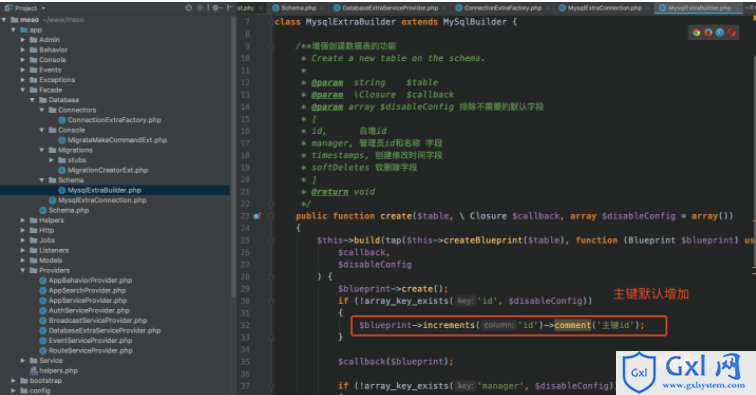Click scroll-from-source target icon in Project panel
Image resolution: width=756 pixels, height=395 pixels.
189,8
